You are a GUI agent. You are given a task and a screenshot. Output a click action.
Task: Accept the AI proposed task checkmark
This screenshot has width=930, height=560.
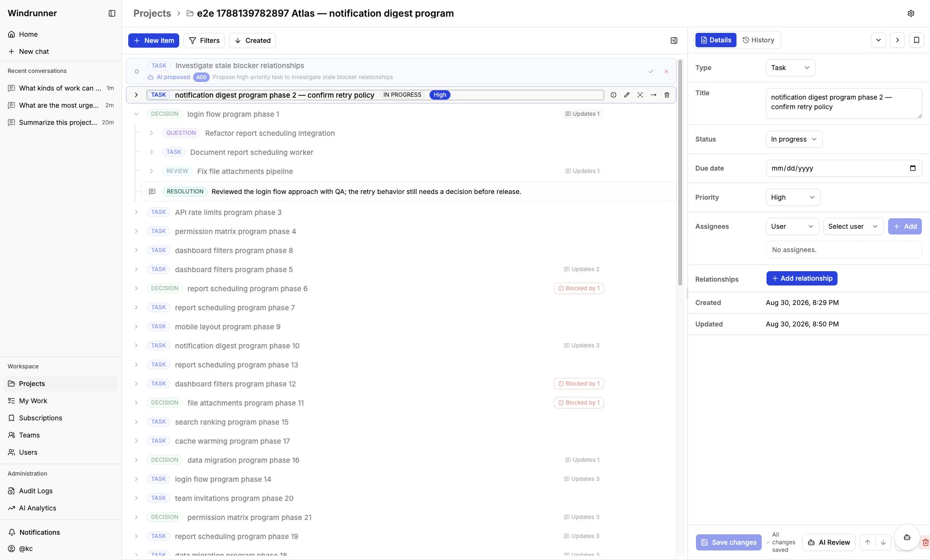pyautogui.click(x=651, y=71)
